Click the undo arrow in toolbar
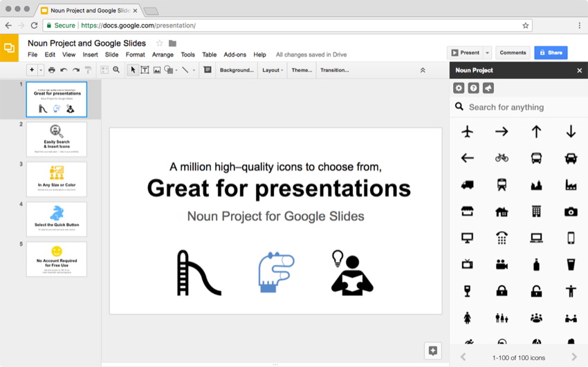This screenshot has width=588, height=367. 64,70
